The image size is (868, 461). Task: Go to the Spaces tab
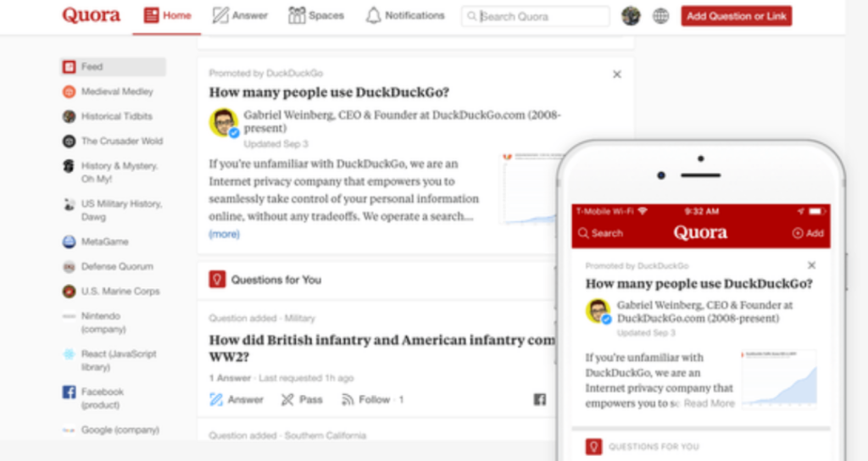pyautogui.click(x=316, y=15)
